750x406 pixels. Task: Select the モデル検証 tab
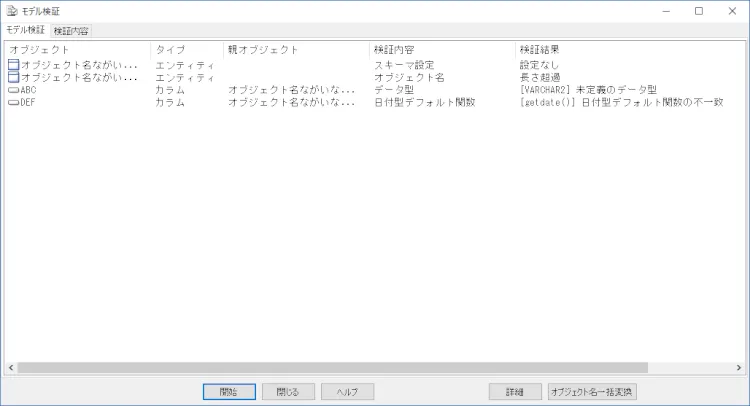(26, 31)
